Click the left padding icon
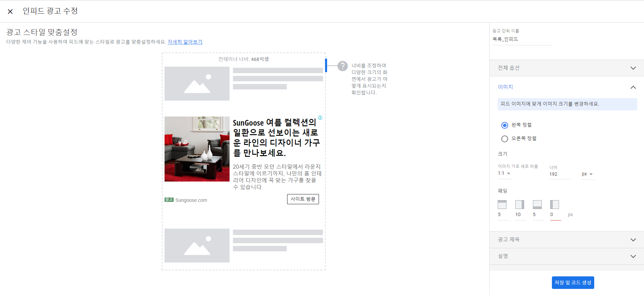Image resolution: width=644 pixels, height=295 pixels. tap(555, 205)
